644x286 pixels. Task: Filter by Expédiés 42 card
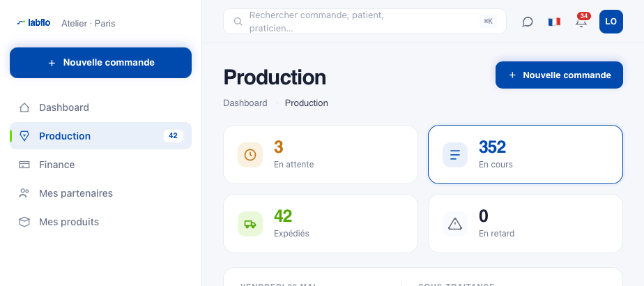(x=321, y=223)
